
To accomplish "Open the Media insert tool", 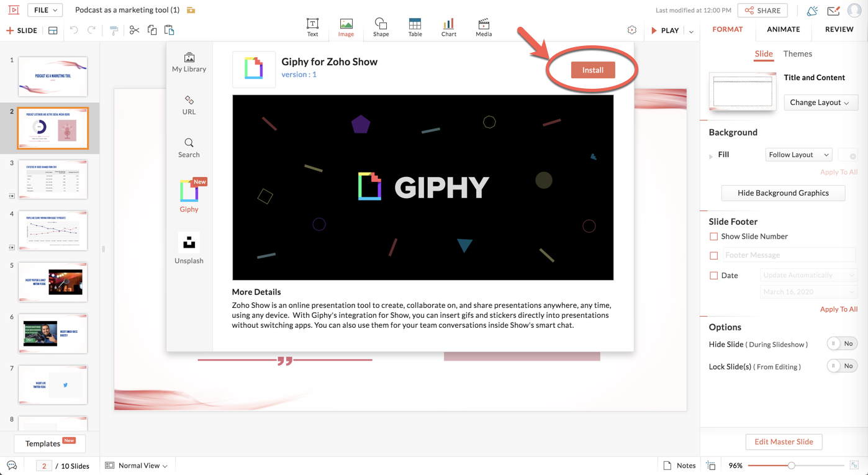I will (484, 27).
